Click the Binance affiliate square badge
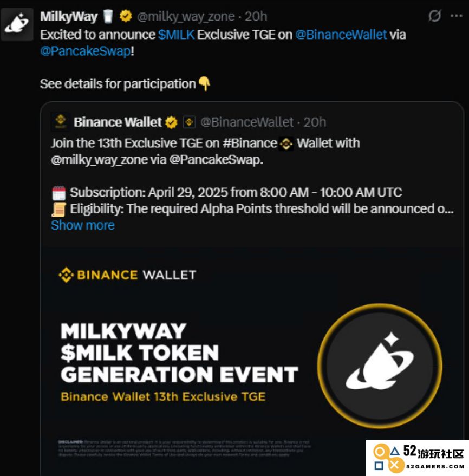 point(189,122)
